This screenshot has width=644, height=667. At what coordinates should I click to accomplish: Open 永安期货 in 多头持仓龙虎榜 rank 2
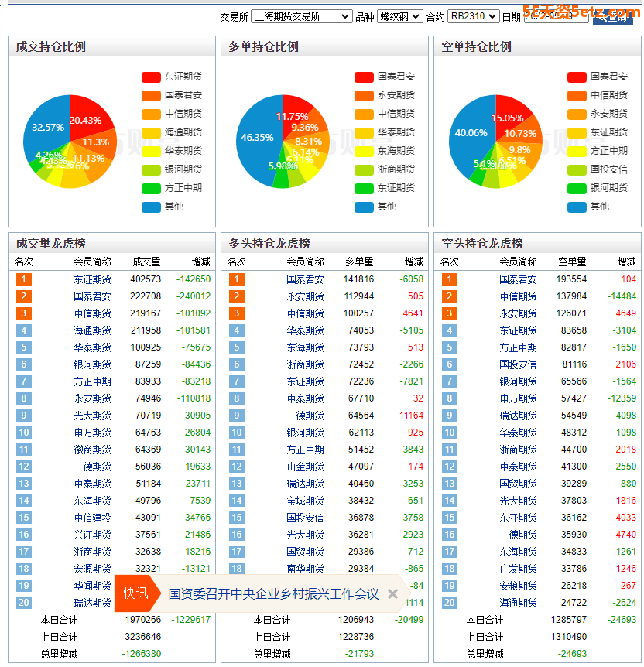(305, 296)
